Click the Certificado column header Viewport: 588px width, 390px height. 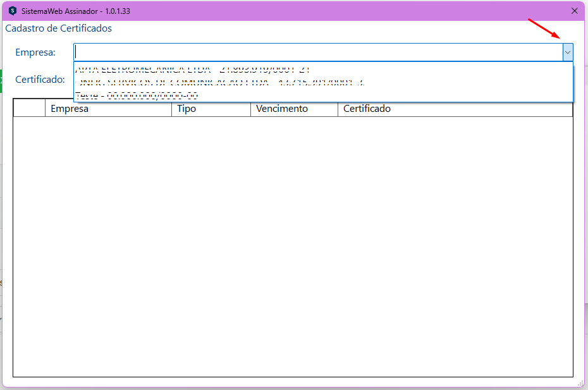pyautogui.click(x=455, y=109)
